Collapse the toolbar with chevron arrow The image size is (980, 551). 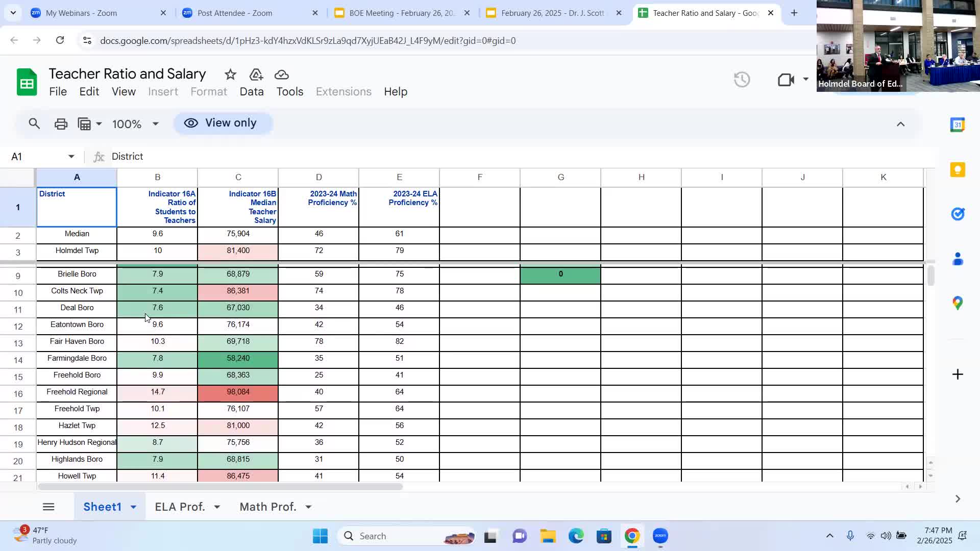click(900, 124)
